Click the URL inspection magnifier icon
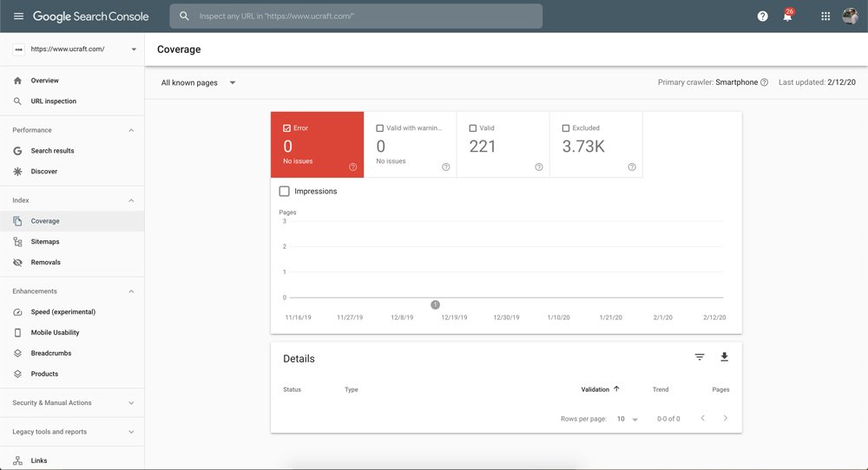The width and height of the screenshot is (868, 470). click(17, 101)
